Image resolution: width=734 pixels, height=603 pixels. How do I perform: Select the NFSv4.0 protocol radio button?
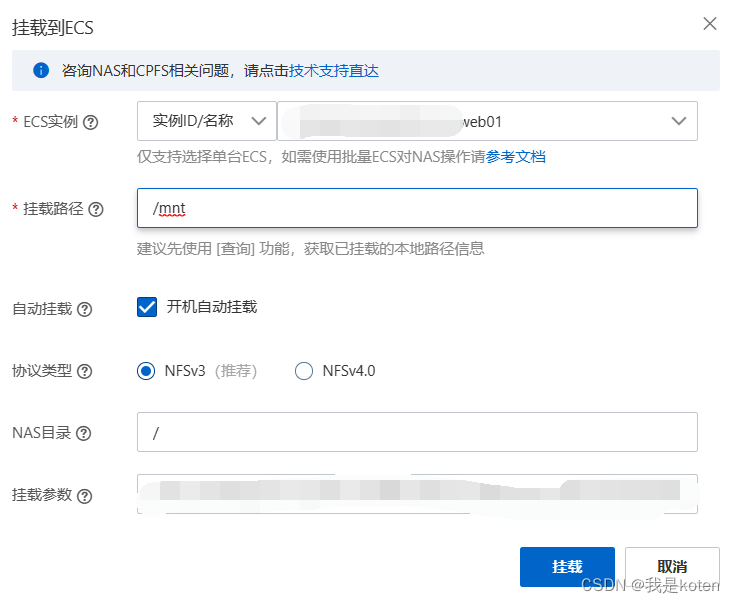coord(304,371)
